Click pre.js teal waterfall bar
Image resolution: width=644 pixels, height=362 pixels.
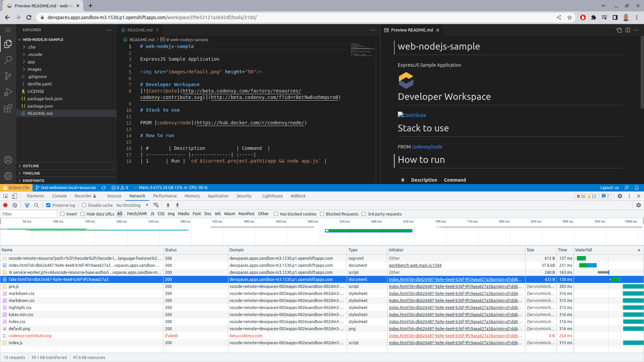633,287
